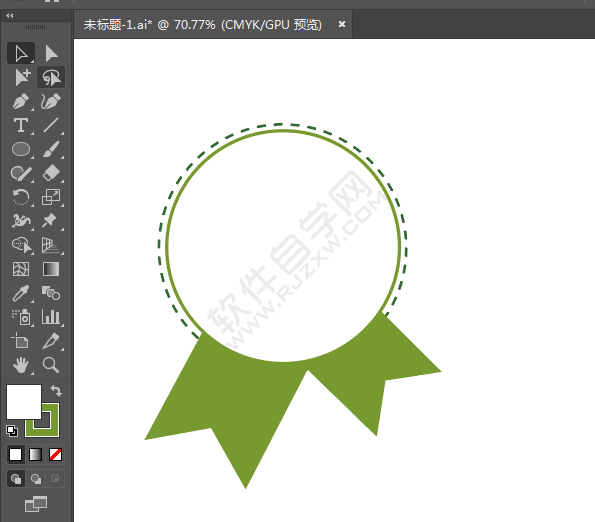
Task: Activate the Eyedropper tool
Action: [x=21, y=293]
